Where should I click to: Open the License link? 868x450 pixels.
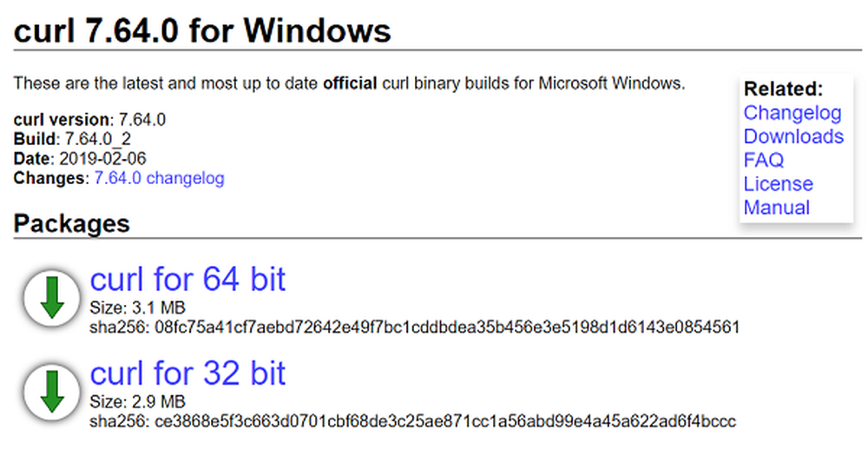778,184
